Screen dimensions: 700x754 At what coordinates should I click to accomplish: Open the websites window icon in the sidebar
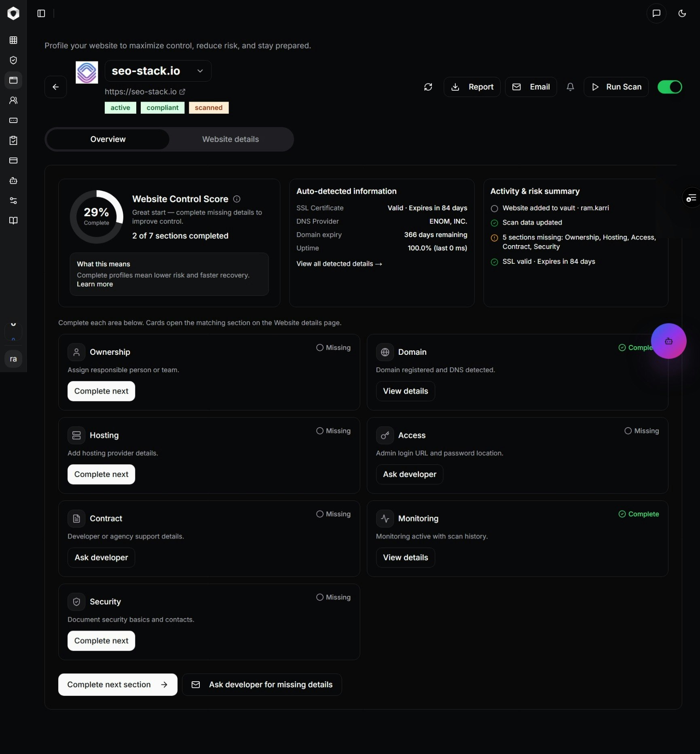point(13,80)
